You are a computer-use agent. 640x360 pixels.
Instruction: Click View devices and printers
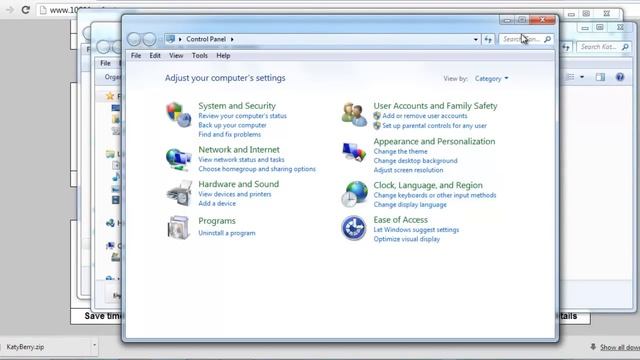point(235,194)
